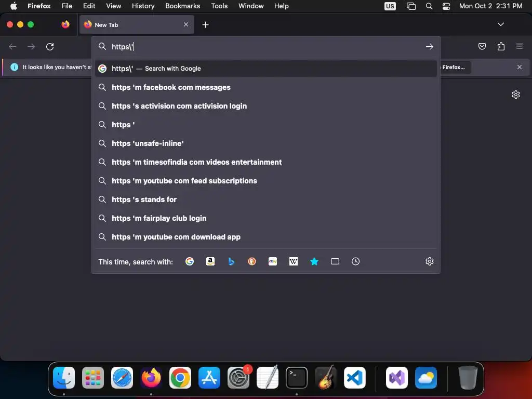Open the Window menu
This screenshot has width=532, height=399.
coord(251,6)
